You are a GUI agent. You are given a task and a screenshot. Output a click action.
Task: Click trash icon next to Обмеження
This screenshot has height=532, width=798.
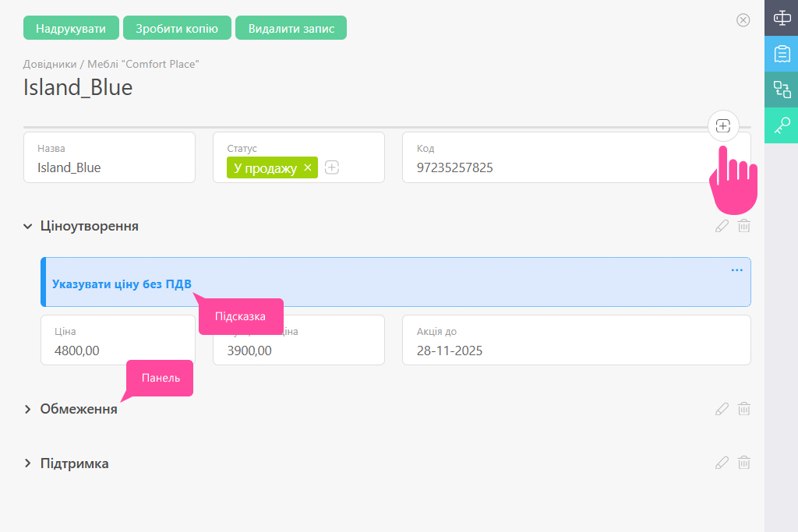pos(744,409)
